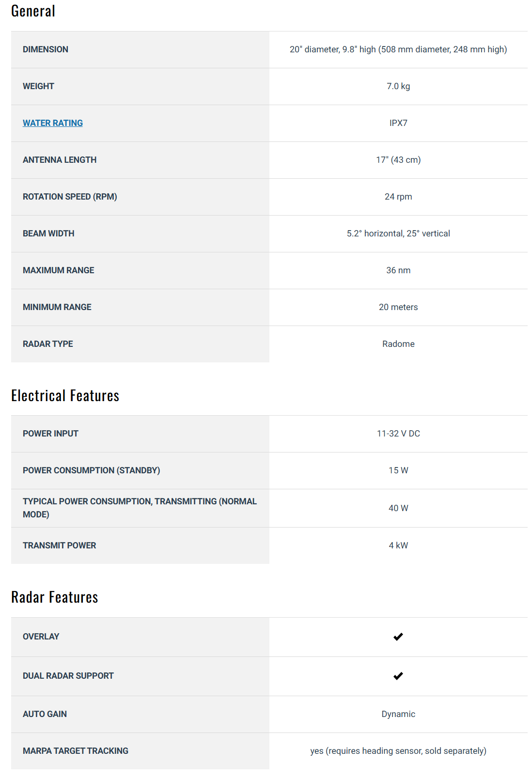This screenshot has height=779, width=532.
Task: Click the DUAL RADAR SUPPORT checkmark icon
Action: click(398, 676)
